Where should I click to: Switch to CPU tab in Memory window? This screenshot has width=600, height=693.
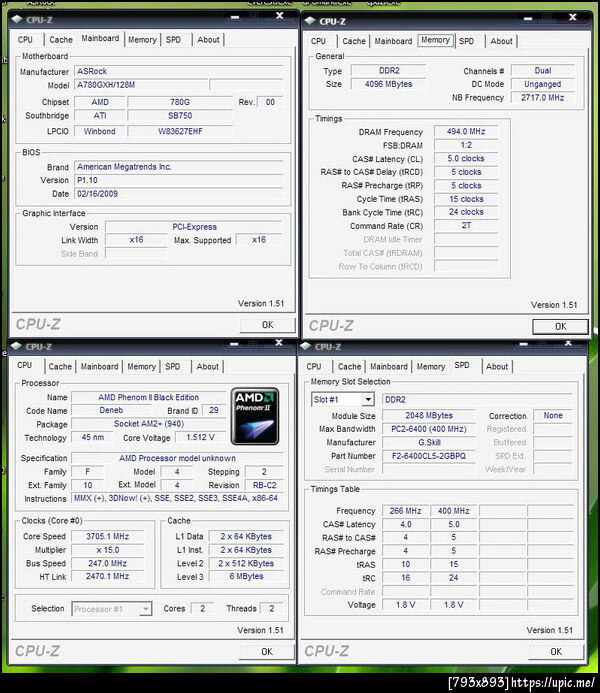318,41
